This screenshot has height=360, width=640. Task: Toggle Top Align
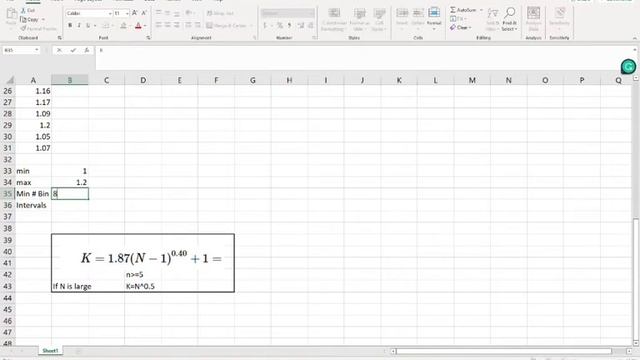(x=159, y=13)
